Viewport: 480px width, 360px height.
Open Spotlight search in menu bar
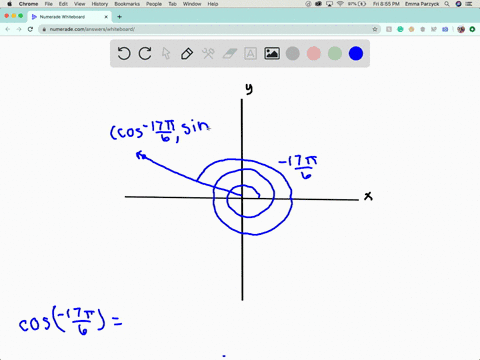pyautogui.click(x=447, y=4)
